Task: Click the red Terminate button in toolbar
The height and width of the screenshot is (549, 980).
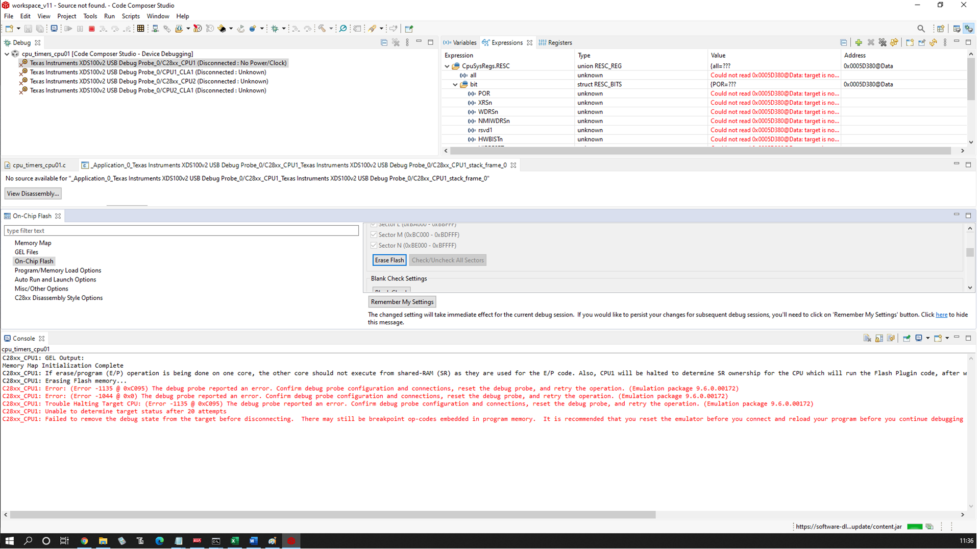Action: click(91, 29)
